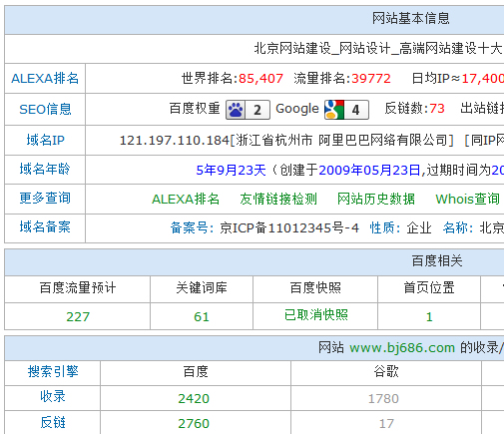Click the world rank value 85,407
Screen dimensions: 504x434
pyautogui.click(x=260, y=79)
